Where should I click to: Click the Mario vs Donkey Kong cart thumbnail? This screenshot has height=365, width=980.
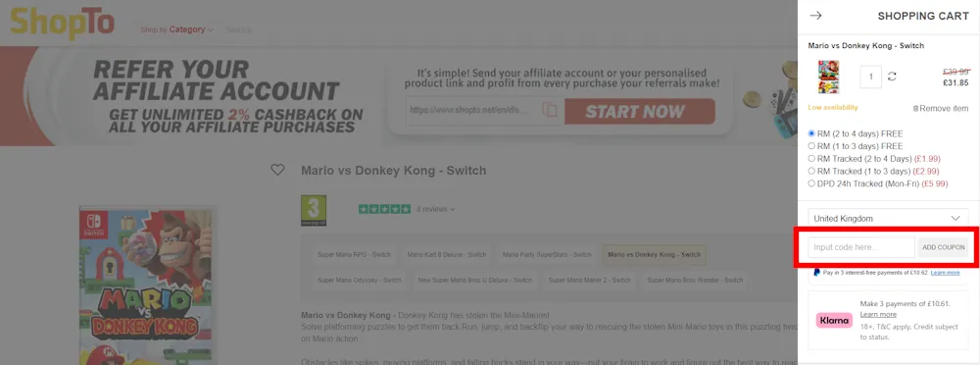(x=828, y=77)
